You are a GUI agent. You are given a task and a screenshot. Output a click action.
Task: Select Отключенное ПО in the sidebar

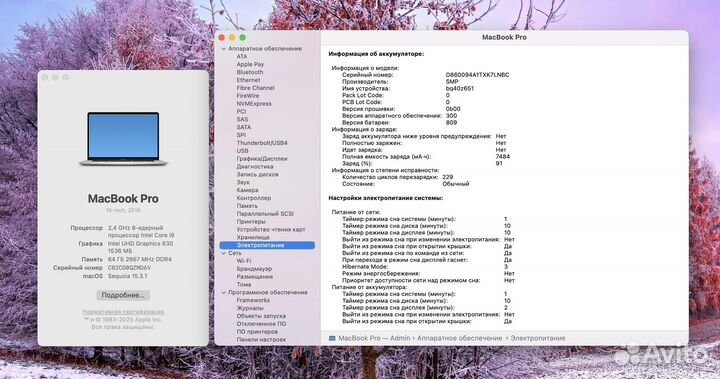coord(261,324)
